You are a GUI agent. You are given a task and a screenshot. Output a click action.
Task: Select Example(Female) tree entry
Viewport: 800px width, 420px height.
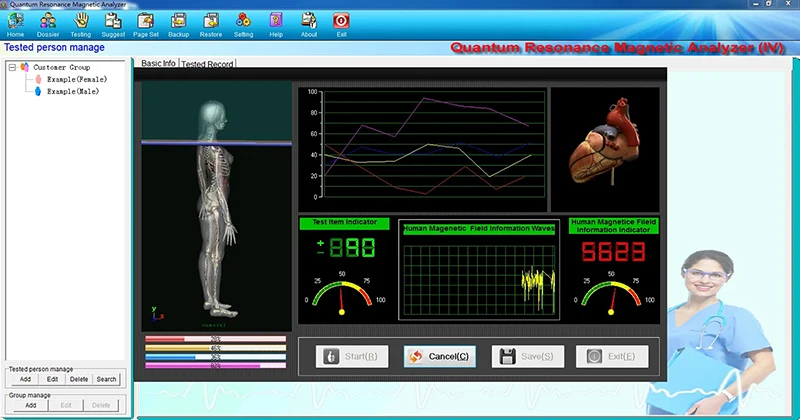click(x=77, y=79)
